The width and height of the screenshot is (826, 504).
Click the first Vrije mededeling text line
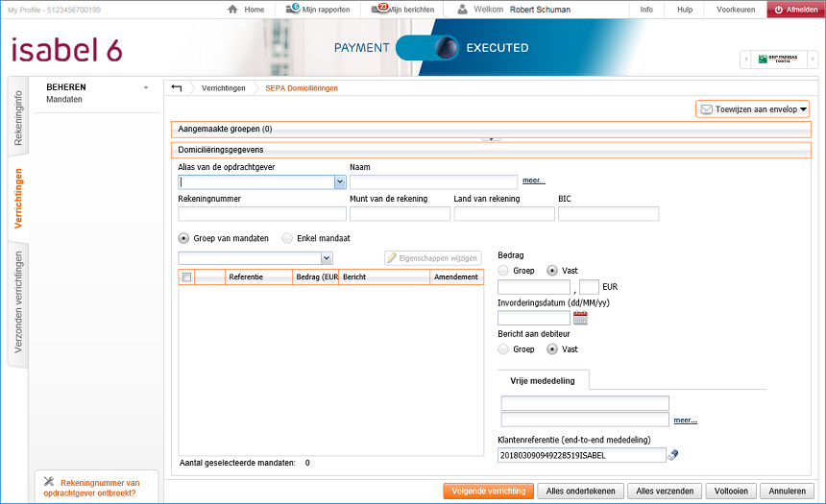pos(585,403)
